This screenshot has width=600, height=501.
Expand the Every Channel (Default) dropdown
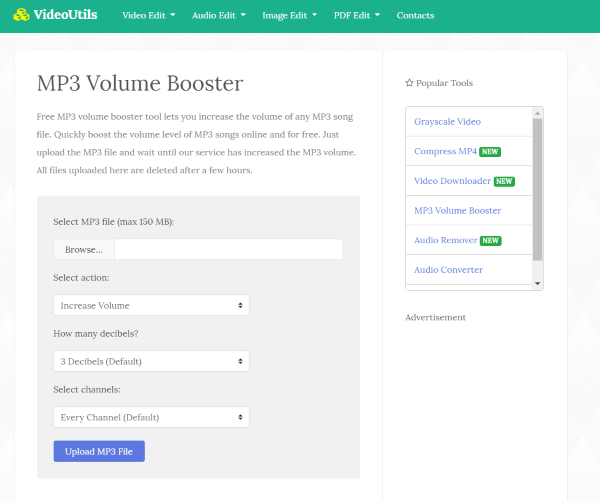151,417
